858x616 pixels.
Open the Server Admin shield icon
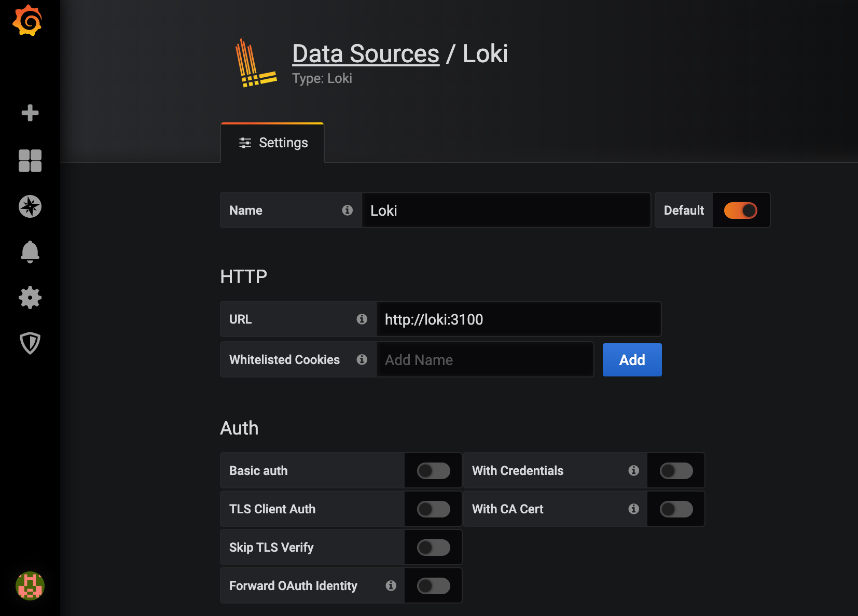30,343
